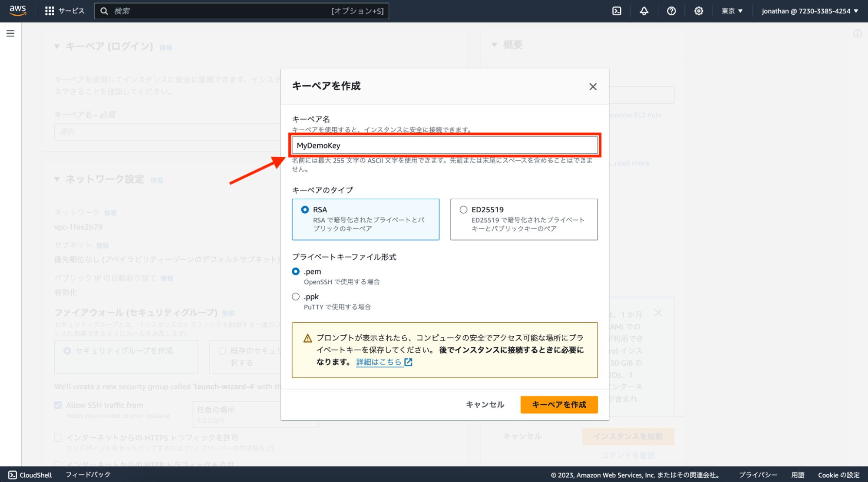Image resolution: width=868 pixels, height=482 pixels.
Task: Select the ED25519 key pair type
Action: (463, 210)
